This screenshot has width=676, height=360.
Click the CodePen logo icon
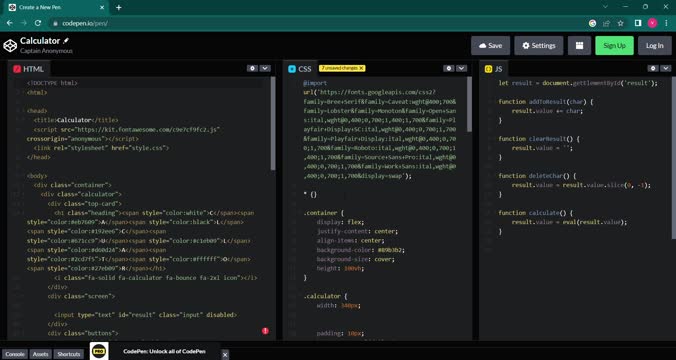pos(10,45)
